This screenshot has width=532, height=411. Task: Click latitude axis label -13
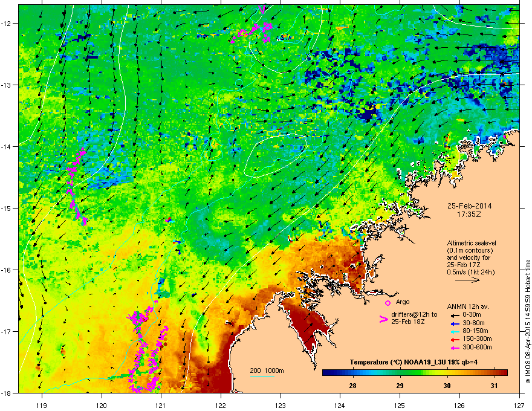click(x=7, y=85)
